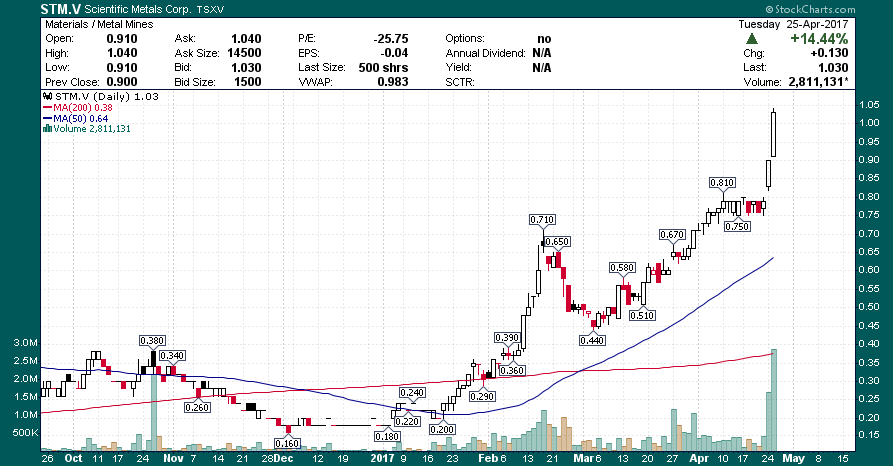Click the green up-triangle change indicator
This screenshot has width=893, height=466.
[752, 39]
